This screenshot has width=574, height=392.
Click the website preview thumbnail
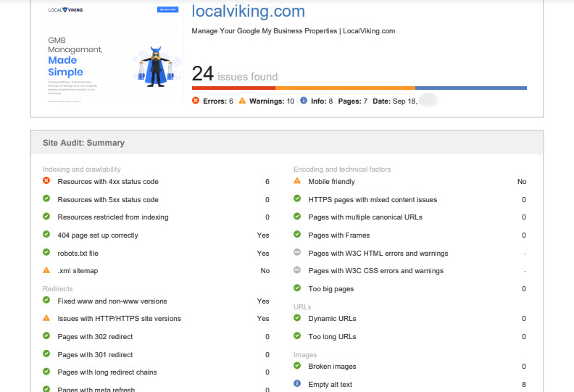click(x=108, y=56)
